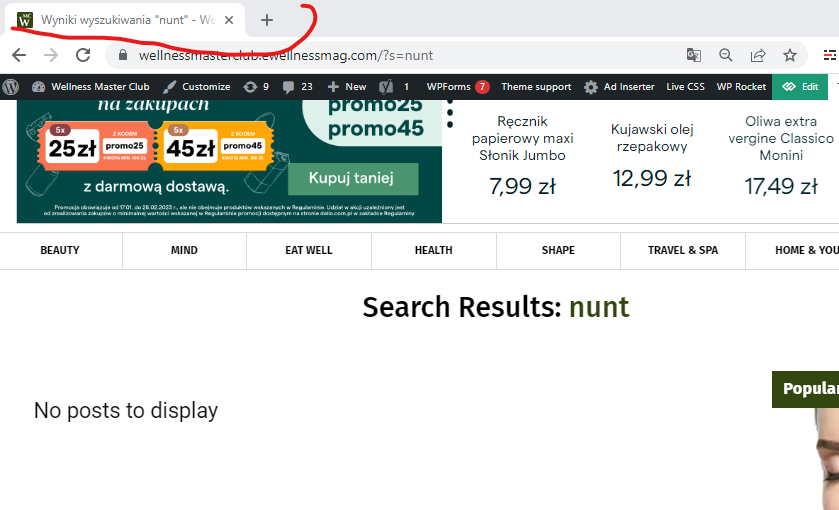Go to the MIND category
Screen dimensions: 839x510
click(x=184, y=250)
